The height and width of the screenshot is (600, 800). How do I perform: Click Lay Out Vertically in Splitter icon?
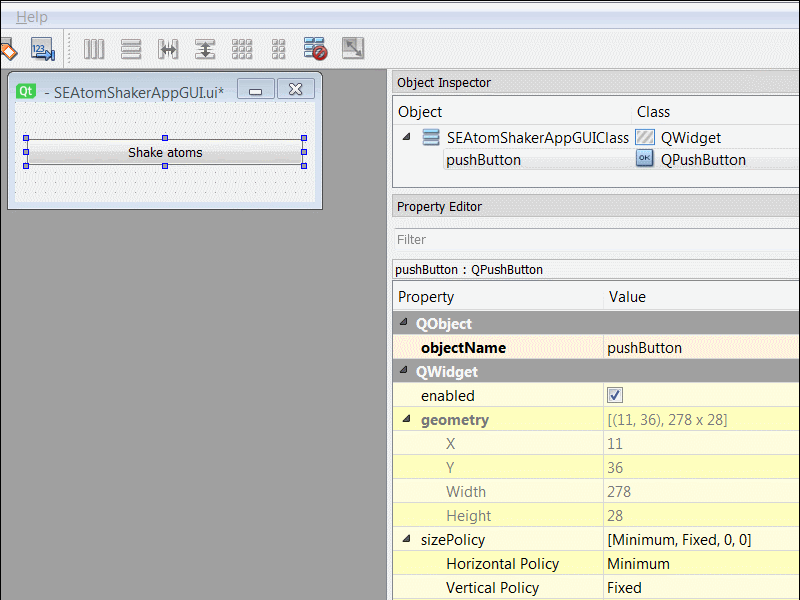click(x=205, y=48)
